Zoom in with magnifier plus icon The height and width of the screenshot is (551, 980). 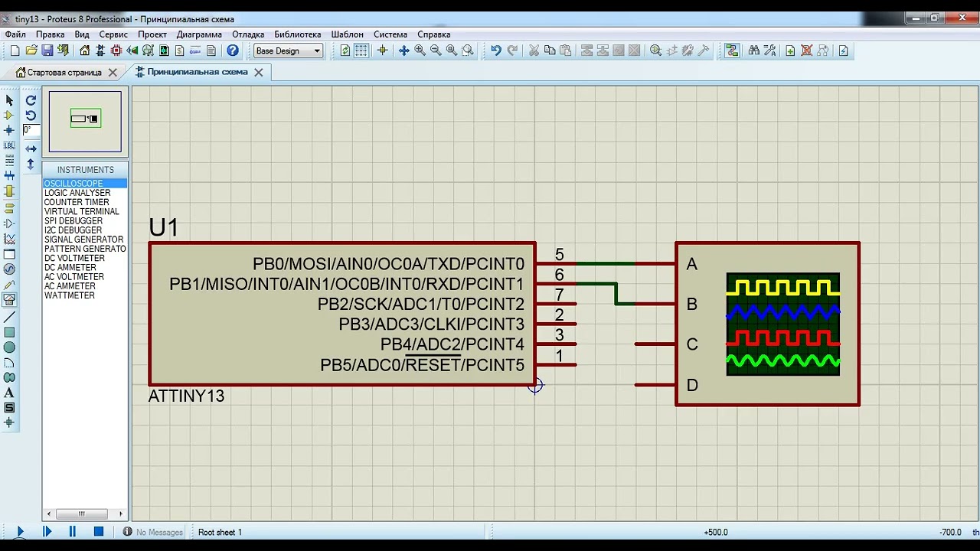420,51
